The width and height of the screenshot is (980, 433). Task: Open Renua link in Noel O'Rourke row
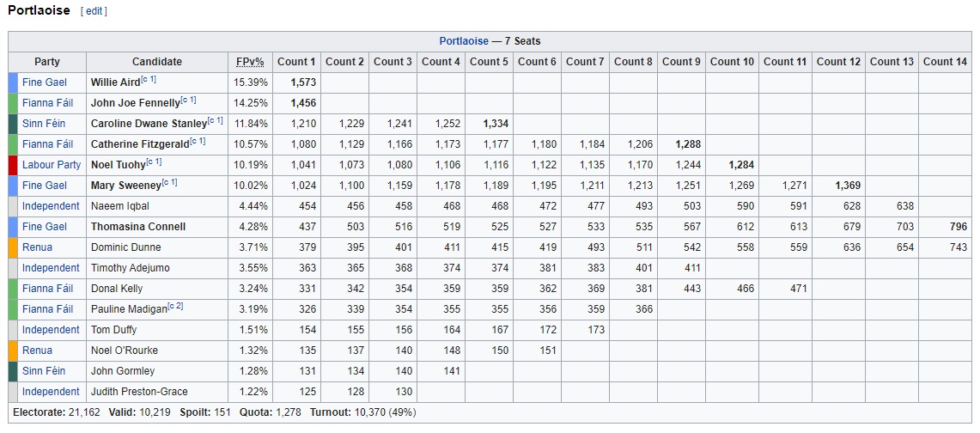pyautogui.click(x=38, y=351)
